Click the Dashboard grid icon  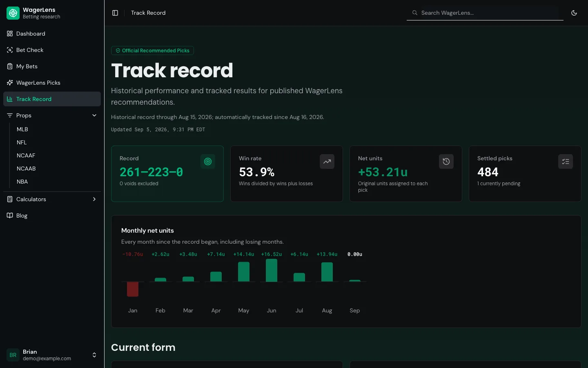(x=10, y=34)
